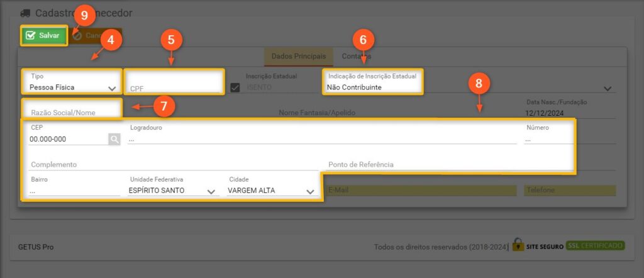Select the Data Nasc./Fundação date field
The width and height of the screenshot is (644, 278).
click(569, 113)
